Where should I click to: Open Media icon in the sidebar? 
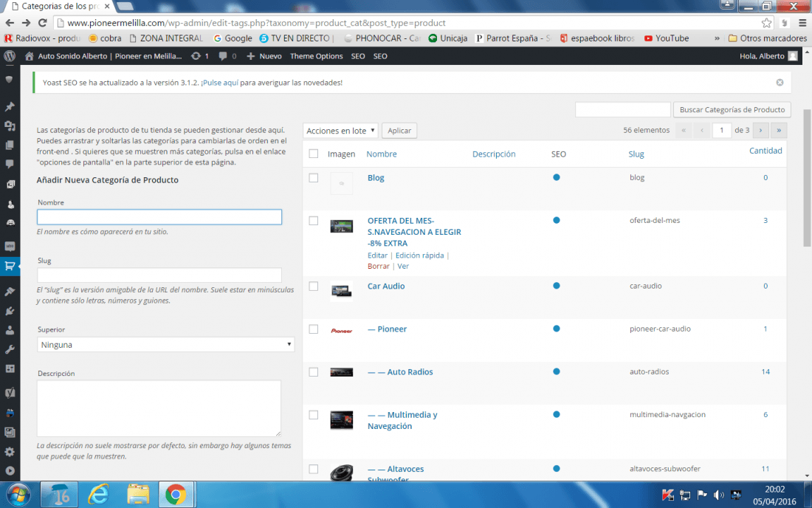point(10,126)
